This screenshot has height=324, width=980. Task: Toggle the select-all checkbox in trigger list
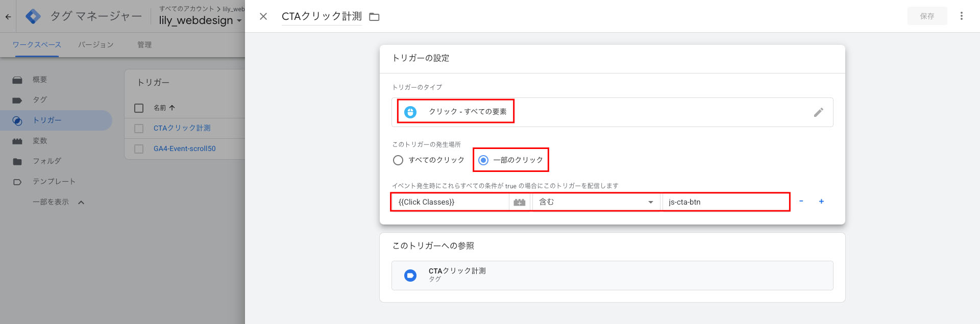coord(139,108)
